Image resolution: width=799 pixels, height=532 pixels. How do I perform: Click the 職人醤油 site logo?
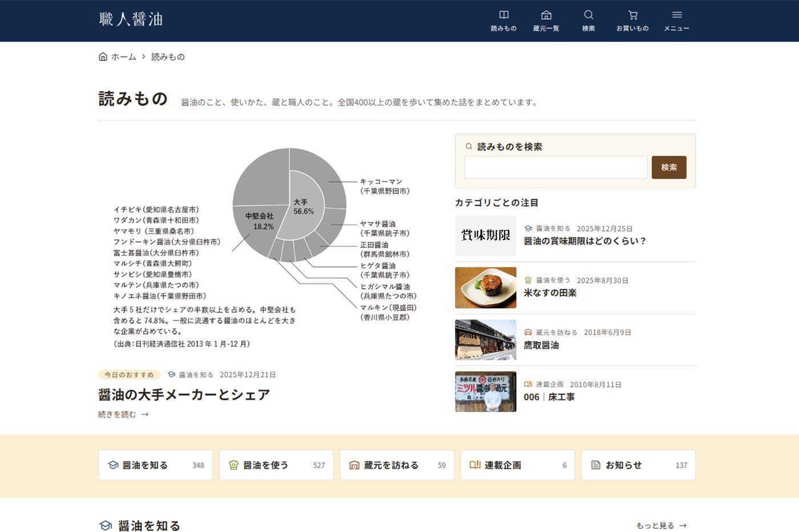point(131,19)
